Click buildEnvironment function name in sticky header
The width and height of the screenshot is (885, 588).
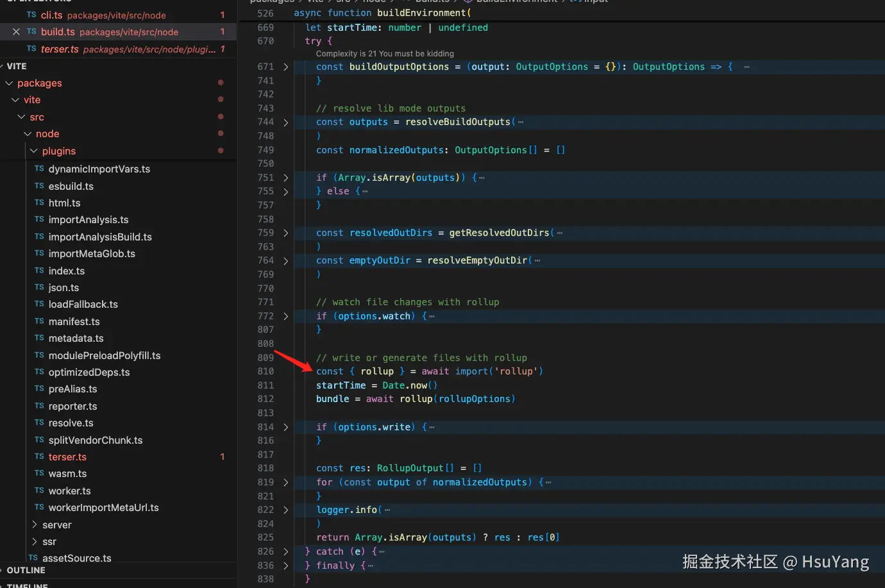(x=421, y=13)
